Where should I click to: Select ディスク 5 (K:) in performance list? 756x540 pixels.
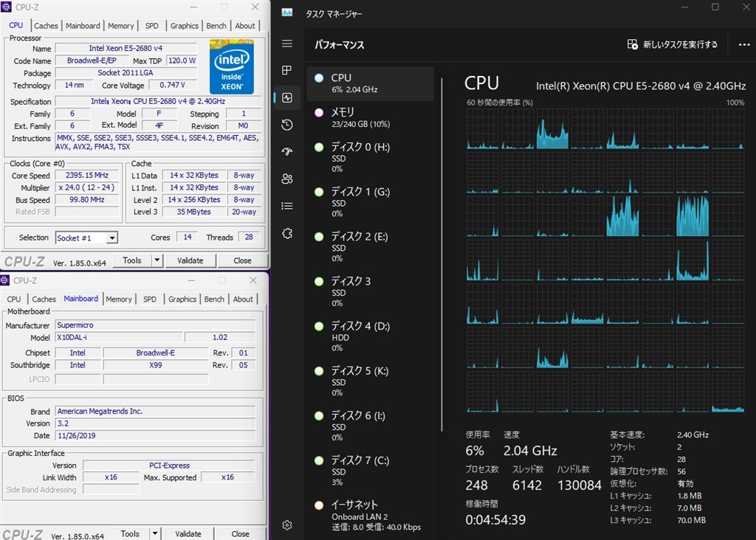pyautogui.click(x=370, y=381)
